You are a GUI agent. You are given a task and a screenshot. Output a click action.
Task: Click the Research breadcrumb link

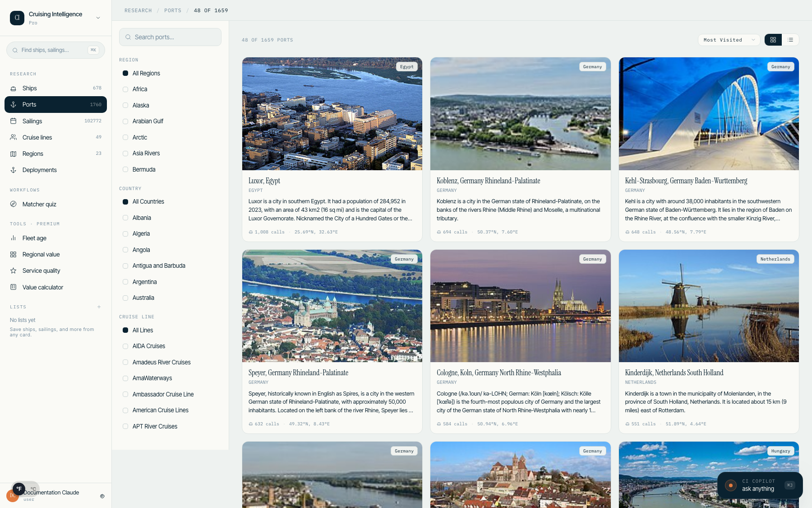138,10
